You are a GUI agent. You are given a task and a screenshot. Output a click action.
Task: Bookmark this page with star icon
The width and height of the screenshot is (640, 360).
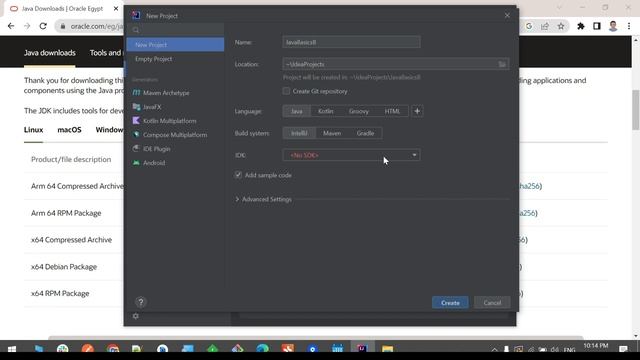(561, 26)
